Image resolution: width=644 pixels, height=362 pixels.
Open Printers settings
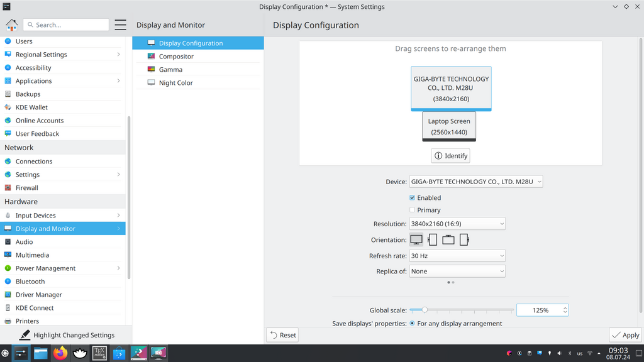click(63, 321)
